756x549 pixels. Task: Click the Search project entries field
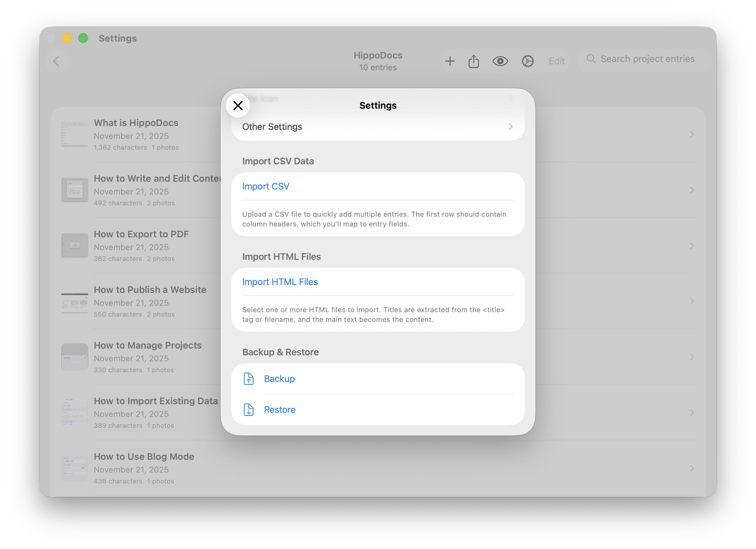coord(647,59)
